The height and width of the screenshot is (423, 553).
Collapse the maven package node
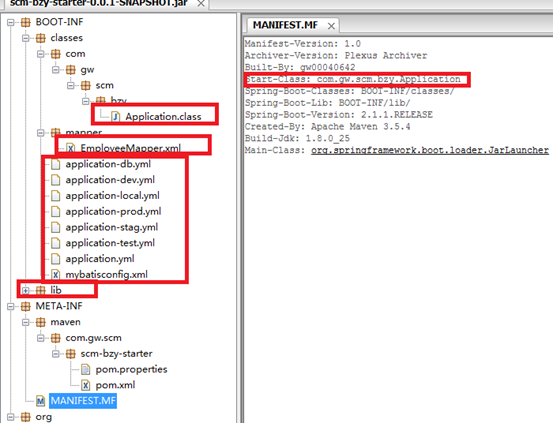point(26,322)
